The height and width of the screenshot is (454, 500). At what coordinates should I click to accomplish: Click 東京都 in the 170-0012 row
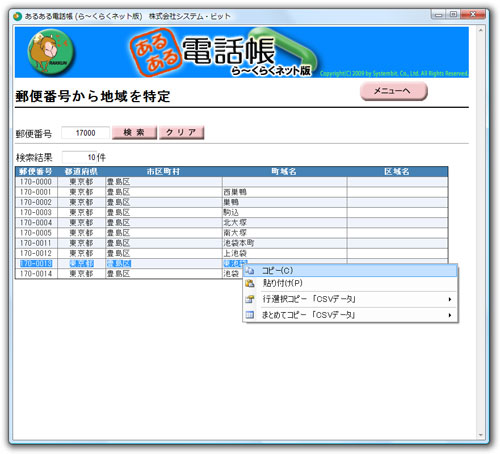pos(81,253)
